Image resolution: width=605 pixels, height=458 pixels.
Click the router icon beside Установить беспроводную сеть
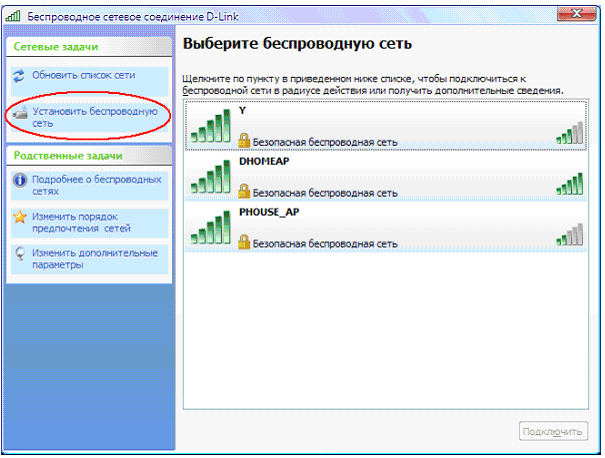(20, 113)
